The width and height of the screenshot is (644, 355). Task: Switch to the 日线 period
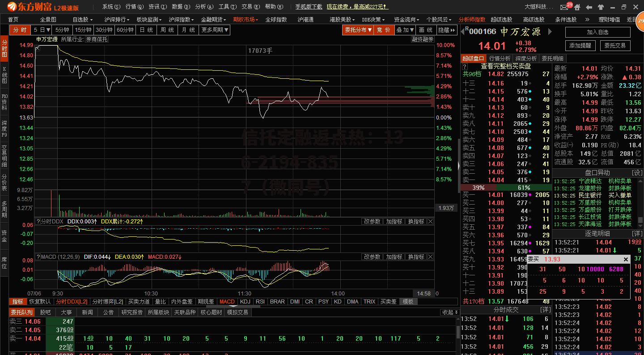146,30
